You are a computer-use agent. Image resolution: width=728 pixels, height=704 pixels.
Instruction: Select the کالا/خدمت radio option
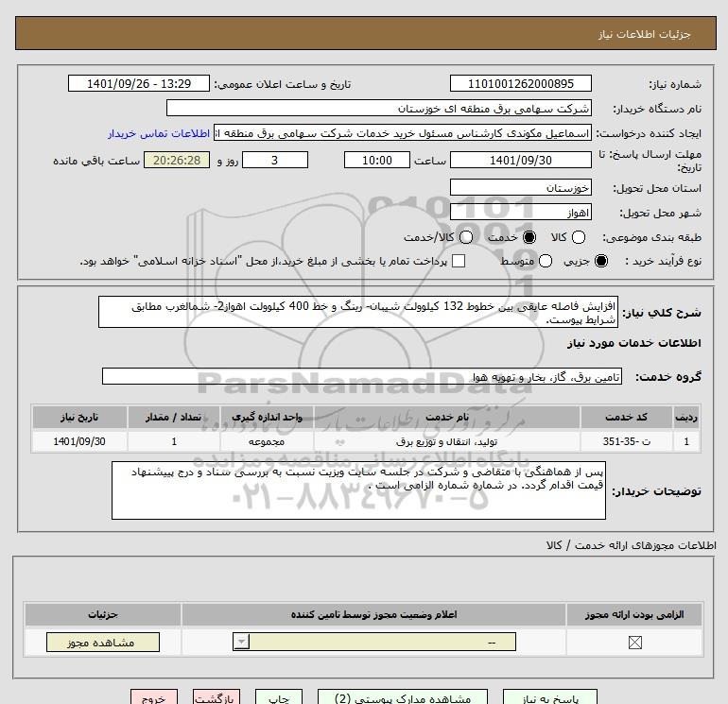click(x=466, y=237)
